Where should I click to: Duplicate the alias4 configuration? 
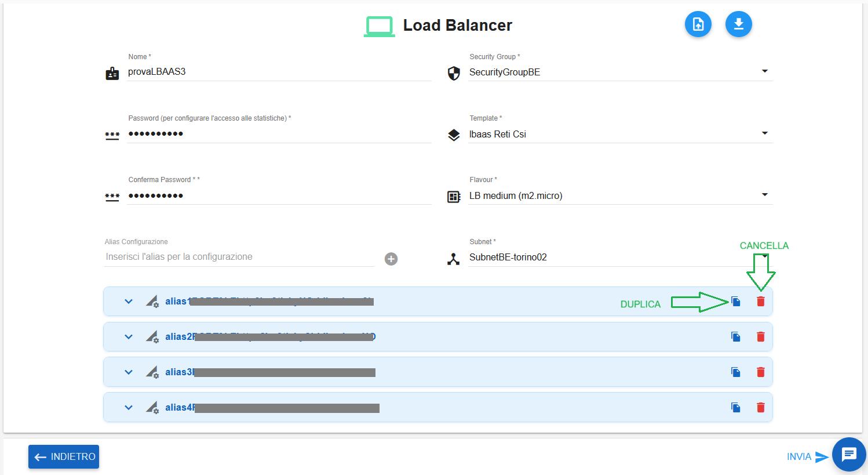coord(736,408)
